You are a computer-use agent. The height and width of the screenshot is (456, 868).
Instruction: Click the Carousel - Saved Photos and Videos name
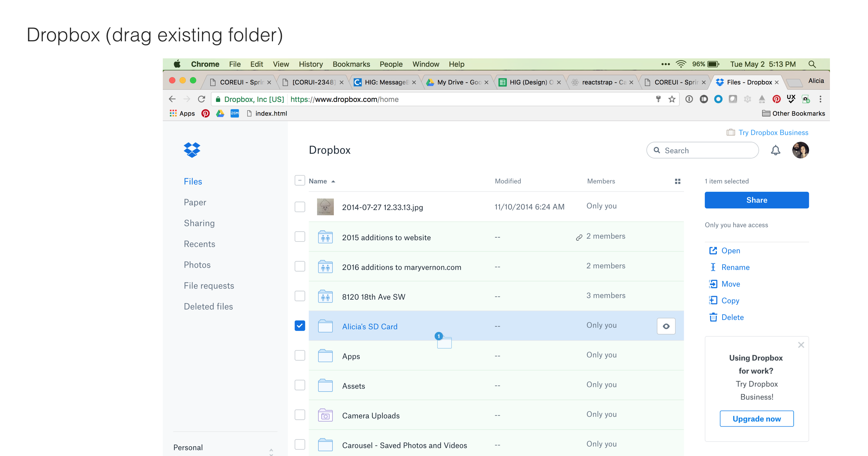(x=405, y=445)
